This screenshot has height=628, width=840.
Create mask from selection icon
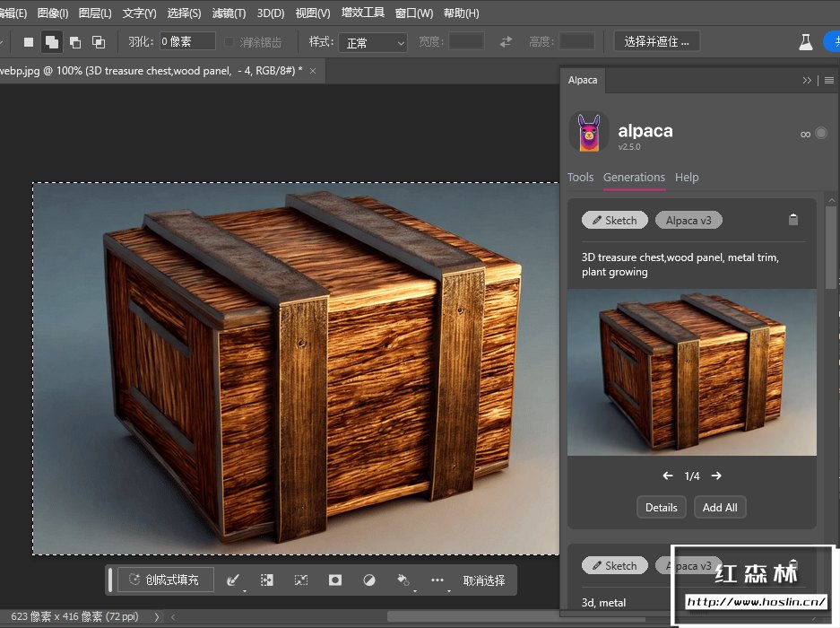[x=335, y=580]
